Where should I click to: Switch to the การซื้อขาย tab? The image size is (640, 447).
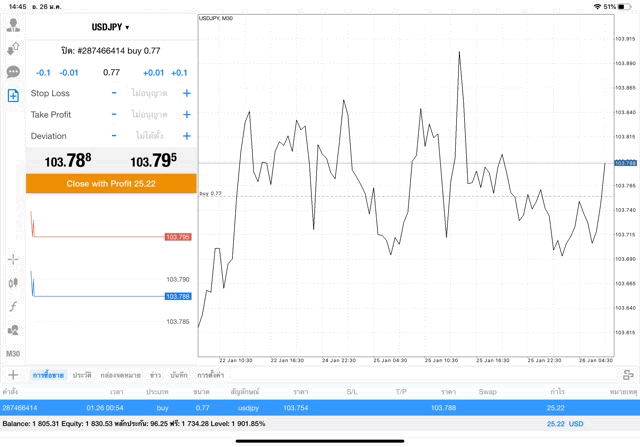[48, 375]
